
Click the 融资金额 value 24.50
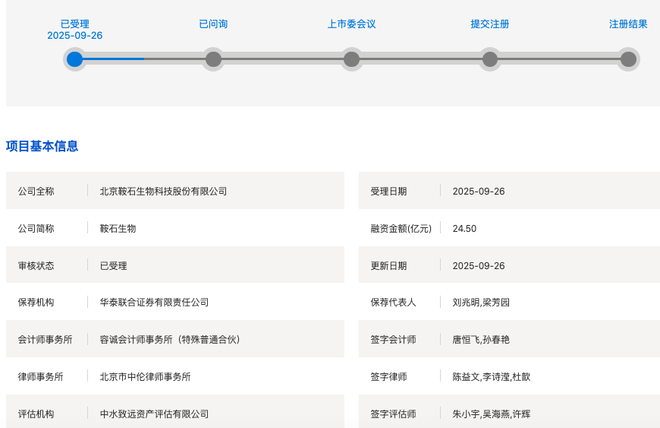point(464,229)
